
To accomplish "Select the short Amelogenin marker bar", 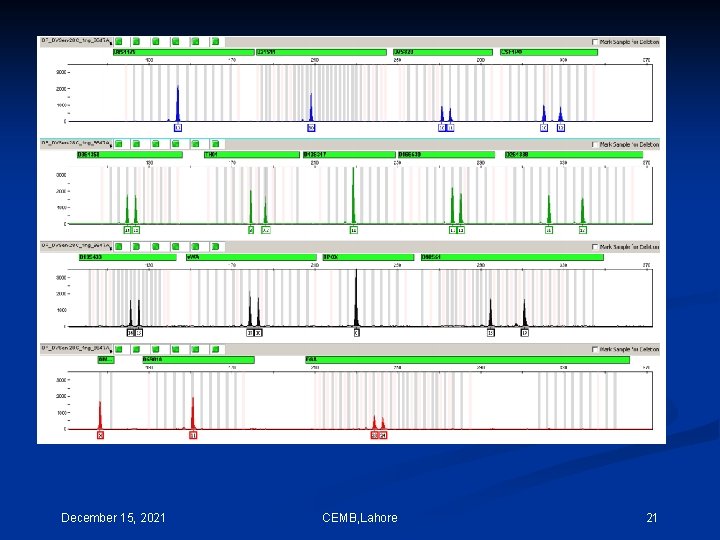I will 106,360.
